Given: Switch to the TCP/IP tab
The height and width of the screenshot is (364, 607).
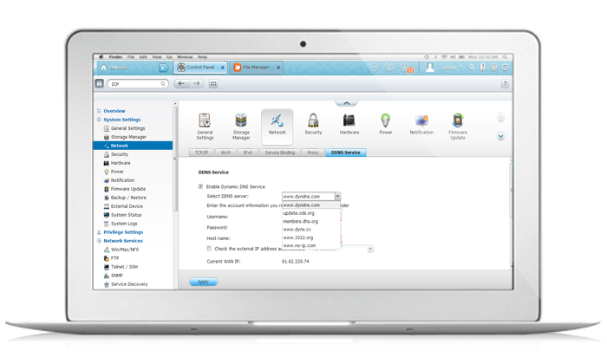Looking at the screenshot, I should point(202,153).
